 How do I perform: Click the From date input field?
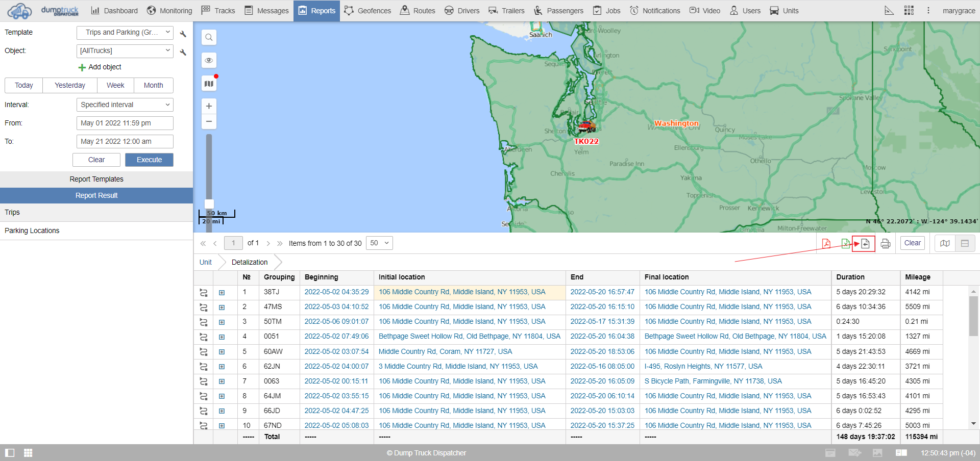(125, 123)
